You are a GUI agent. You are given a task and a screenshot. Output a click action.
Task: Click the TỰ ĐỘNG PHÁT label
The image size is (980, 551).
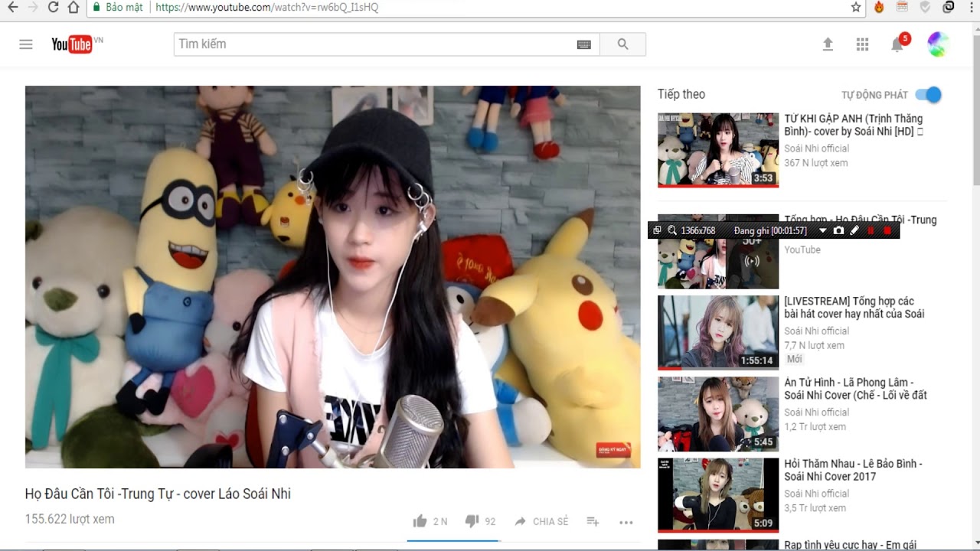874,95
